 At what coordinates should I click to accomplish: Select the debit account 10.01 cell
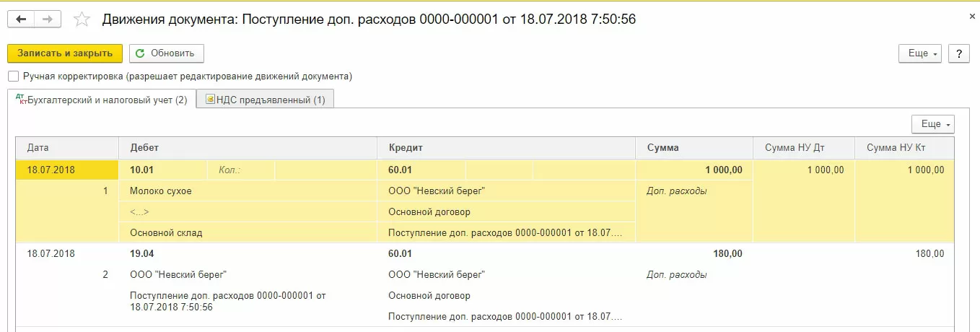(x=142, y=170)
